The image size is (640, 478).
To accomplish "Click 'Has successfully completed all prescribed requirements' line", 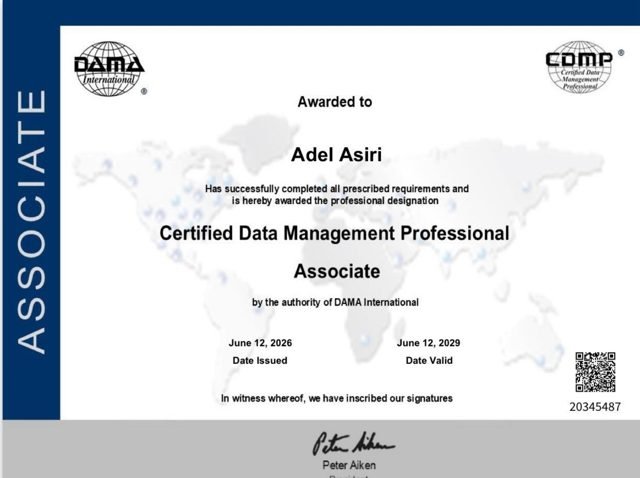I will coord(337,189).
